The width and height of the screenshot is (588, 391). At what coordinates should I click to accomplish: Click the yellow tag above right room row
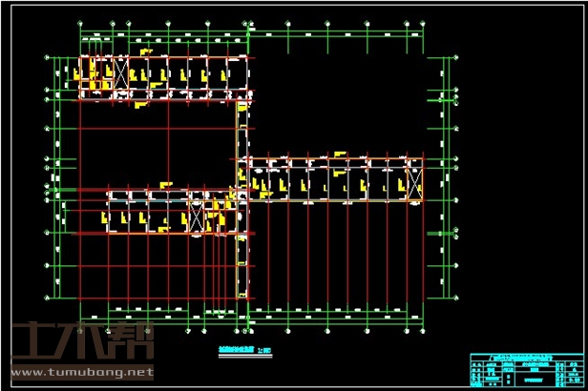[339, 152]
